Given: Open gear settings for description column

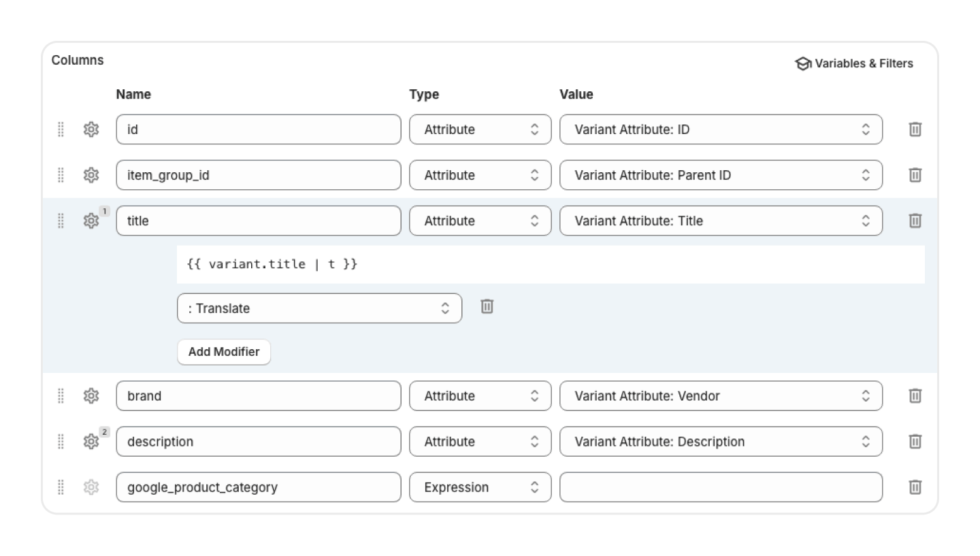Looking at the screenshot, I should 91,442.
